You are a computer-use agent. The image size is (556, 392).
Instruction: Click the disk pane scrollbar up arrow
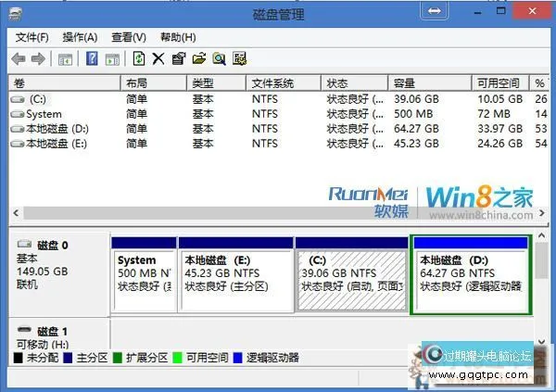point(542,235)
